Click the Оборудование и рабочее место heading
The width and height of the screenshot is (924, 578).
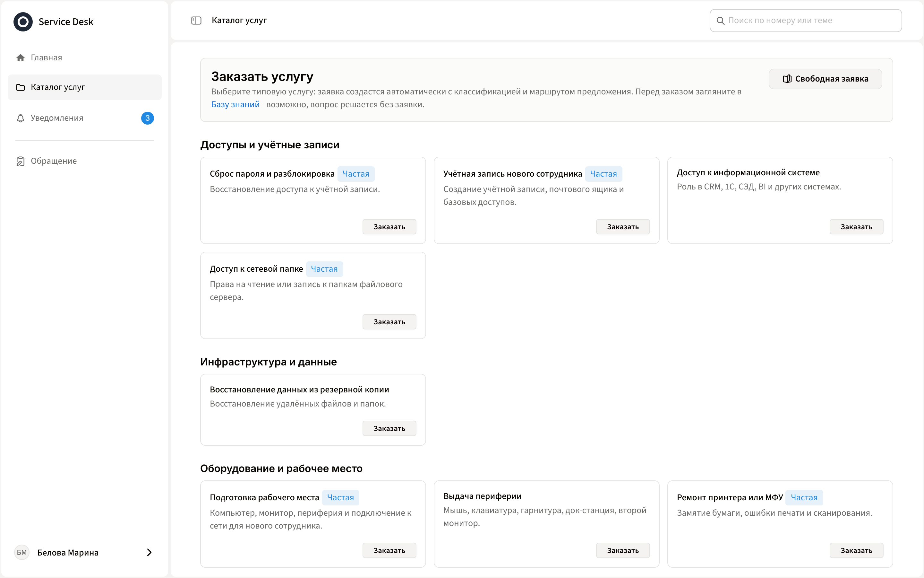[x=281, y=469]
